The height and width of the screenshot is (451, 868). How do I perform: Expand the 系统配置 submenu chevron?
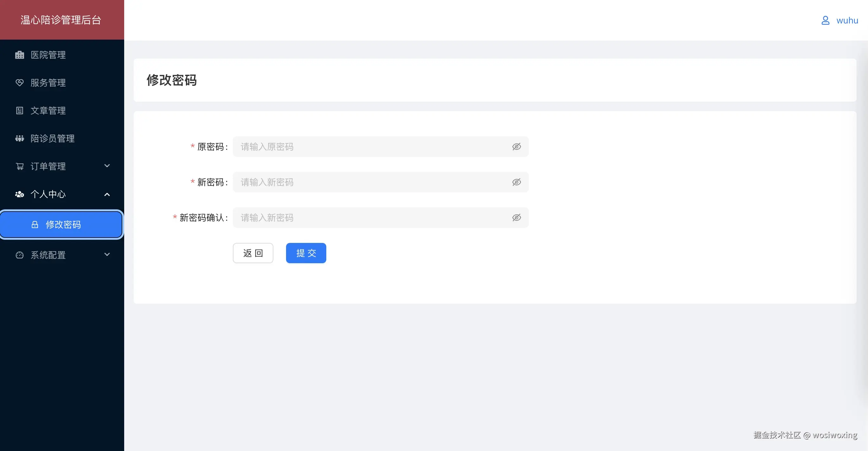point(107,255)
